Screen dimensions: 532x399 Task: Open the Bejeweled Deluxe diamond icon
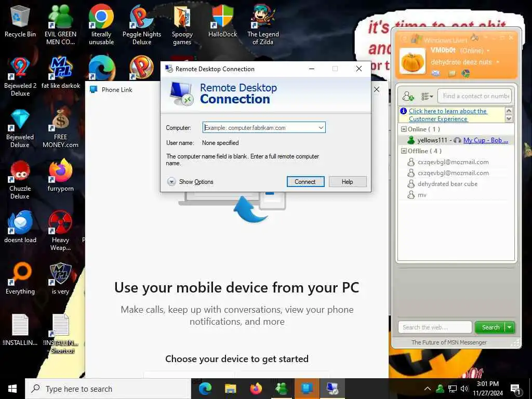pyautogui.click(x=20, y=129)
